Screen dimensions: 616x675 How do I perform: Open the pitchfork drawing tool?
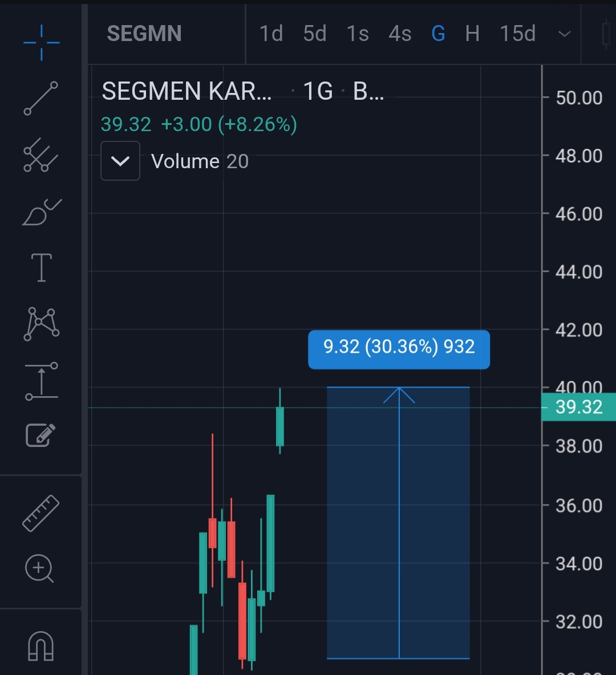click(x=40, y=155)
